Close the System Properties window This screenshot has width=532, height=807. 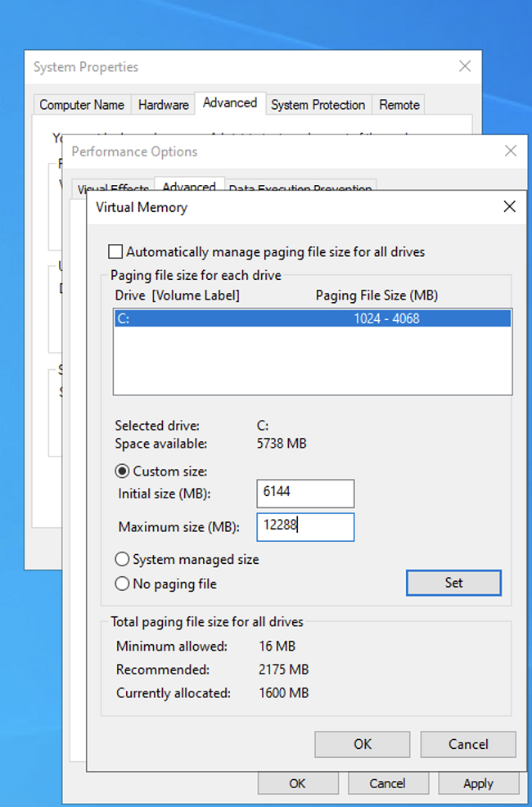click(x=465, y=66)
